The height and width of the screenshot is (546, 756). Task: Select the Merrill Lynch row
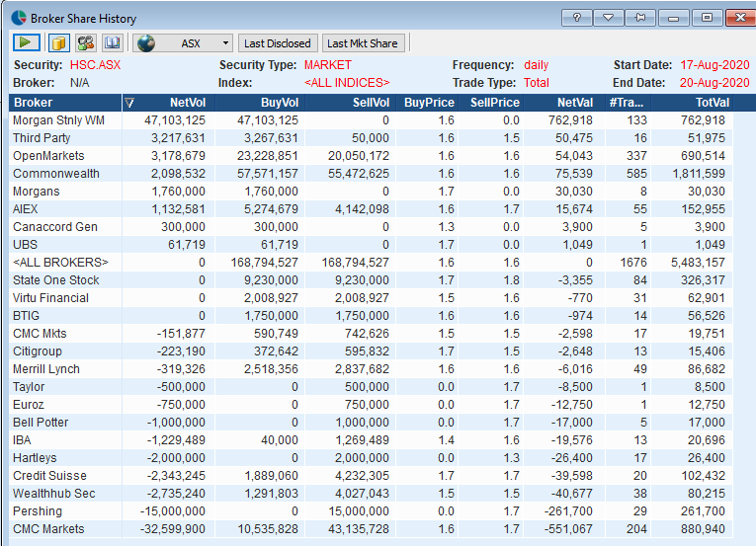[371, 369]
